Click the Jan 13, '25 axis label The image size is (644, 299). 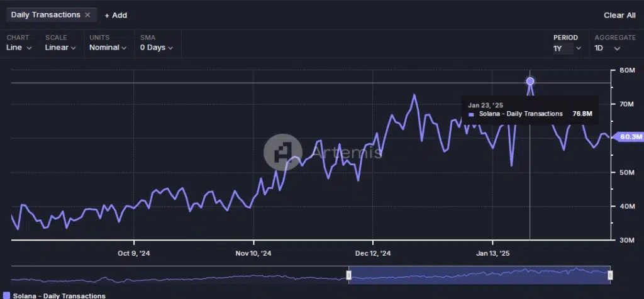[493, 254]
